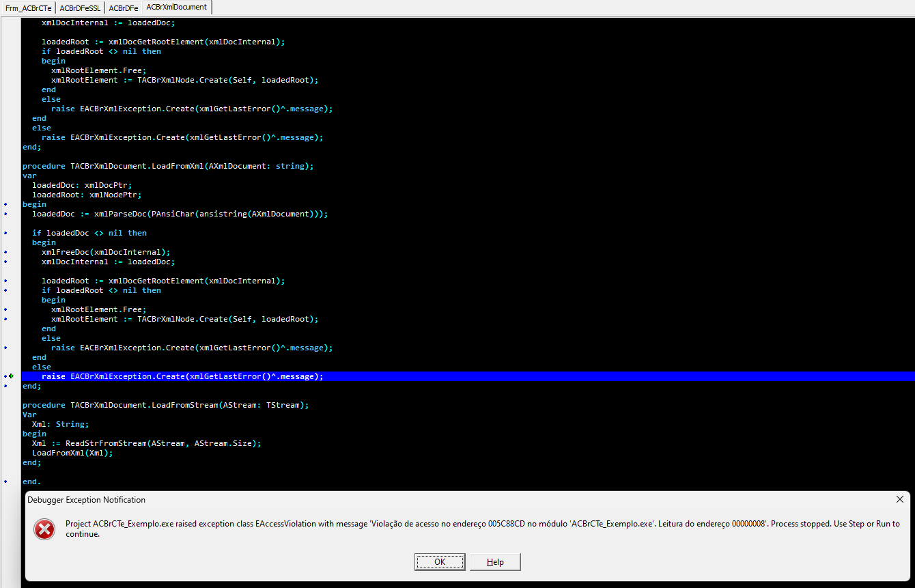Open the ACBrDFeSSL editor tab
The width and height of the screenshot is (915, 588).
point(81,8)
